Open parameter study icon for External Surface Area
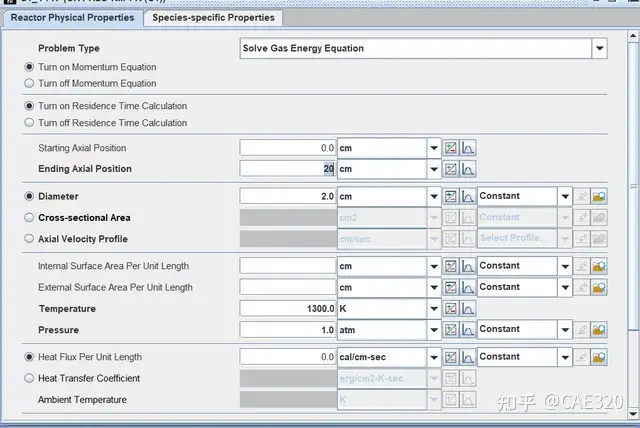This screenshot has width=640, height=428. click(451, 288)
